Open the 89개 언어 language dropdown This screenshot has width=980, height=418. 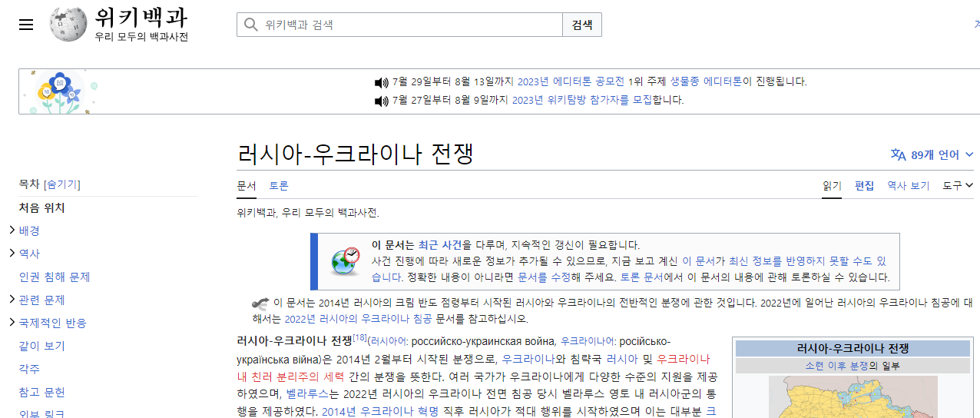(x=932, y=154)
